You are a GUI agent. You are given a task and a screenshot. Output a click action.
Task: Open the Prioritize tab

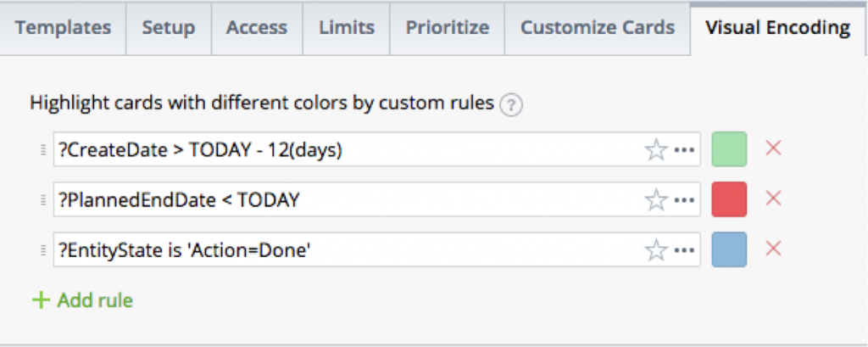(x=448, y=28)
